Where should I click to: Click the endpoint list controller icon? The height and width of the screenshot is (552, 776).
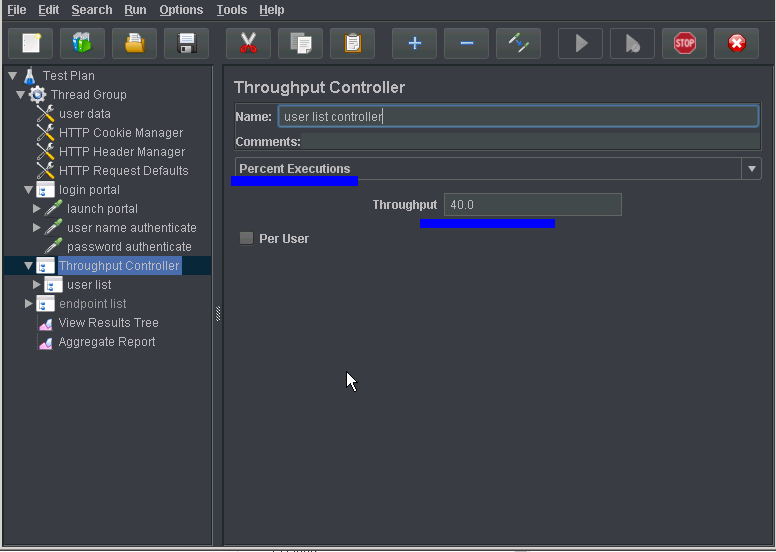[x=45, y=304]
